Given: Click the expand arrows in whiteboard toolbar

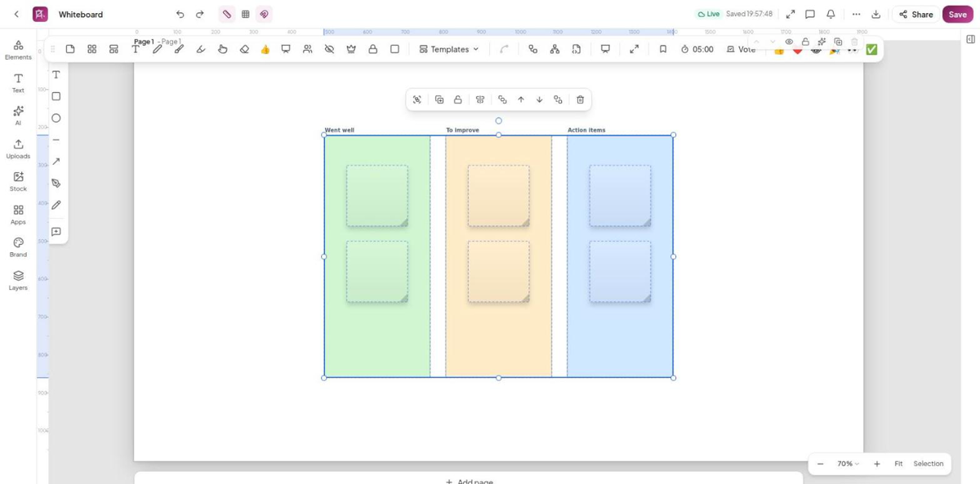Looking at the screenshot, I should pos(634,49).
